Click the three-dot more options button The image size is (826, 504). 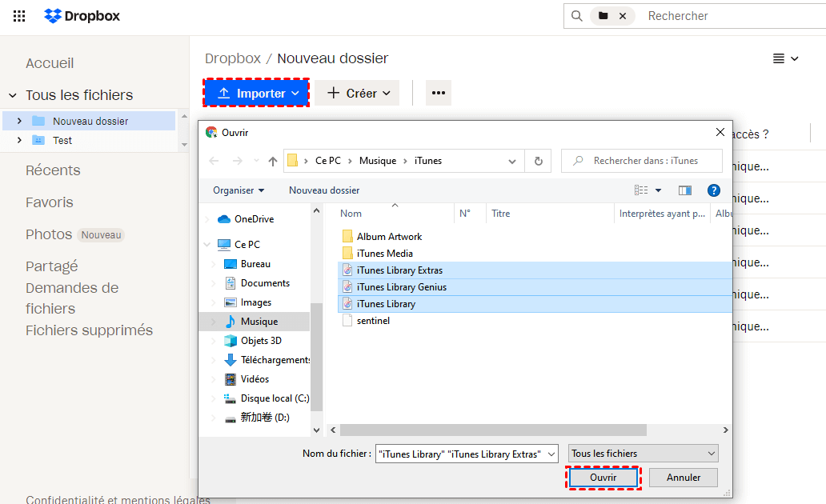pos(438,93)
